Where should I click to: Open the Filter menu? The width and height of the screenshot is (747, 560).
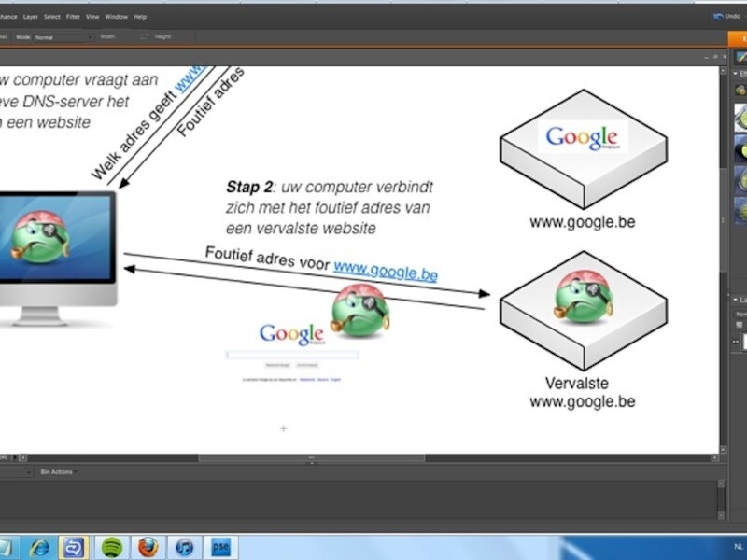point(73,17)
